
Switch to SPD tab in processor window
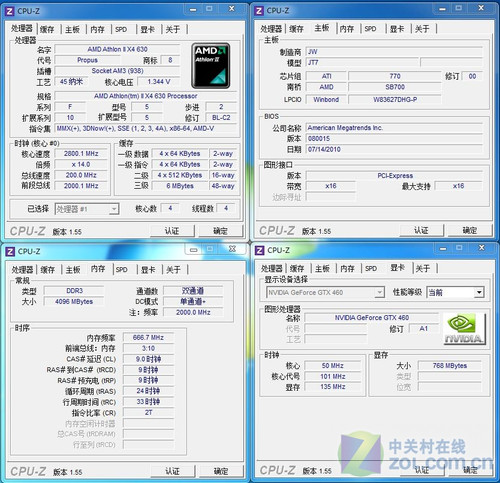click(121, 29)
